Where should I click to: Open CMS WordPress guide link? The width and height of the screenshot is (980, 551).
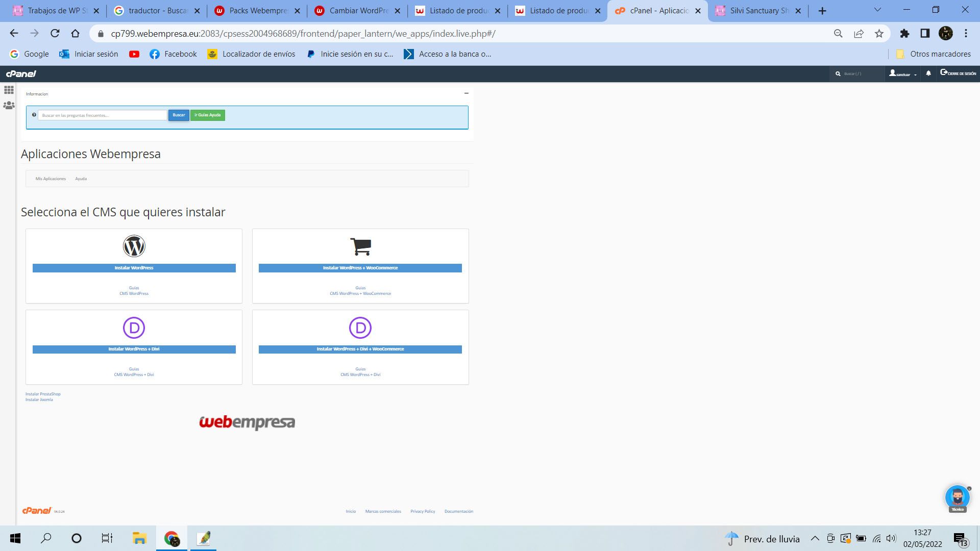(x=134, y=293)
